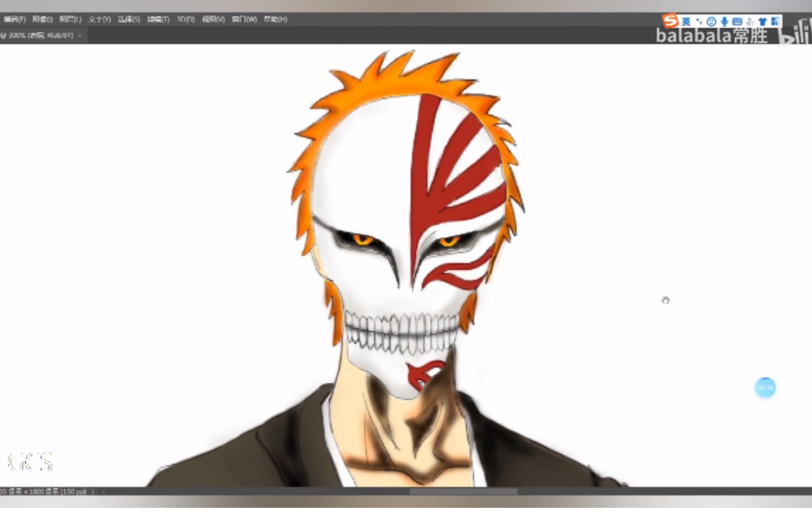Click the orange left eye of the mask

(x=362, y=241)
